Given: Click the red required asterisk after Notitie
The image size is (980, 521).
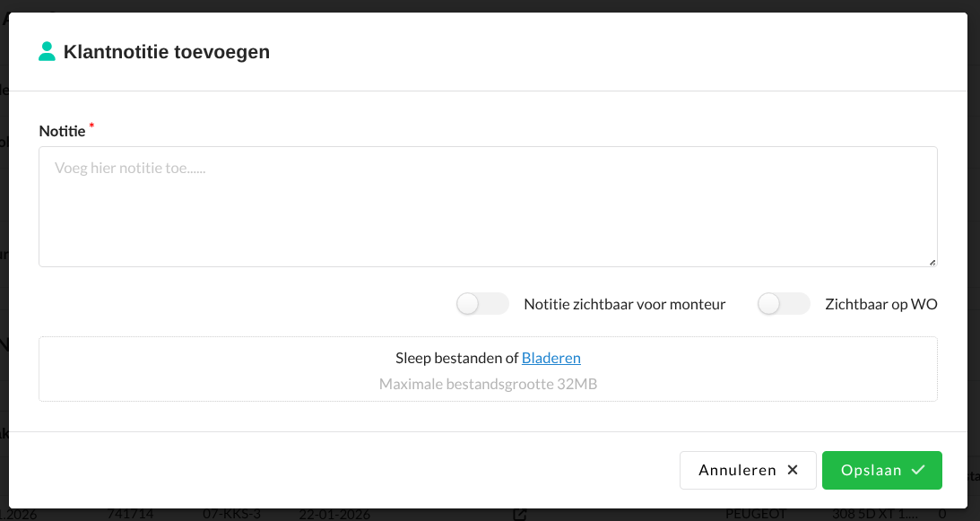Looking at the screenshot, I should pos(91,126).
